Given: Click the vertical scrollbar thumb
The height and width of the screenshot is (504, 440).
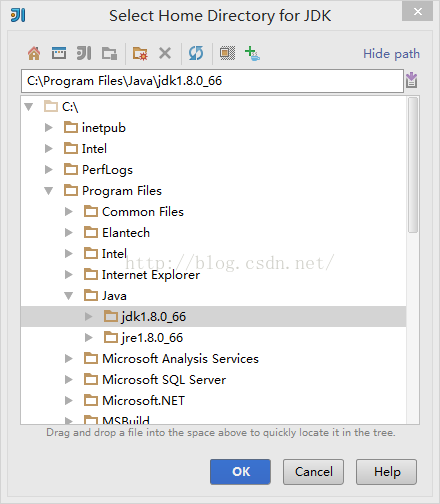Looking at the screenshot, I should tap(413, 165).
